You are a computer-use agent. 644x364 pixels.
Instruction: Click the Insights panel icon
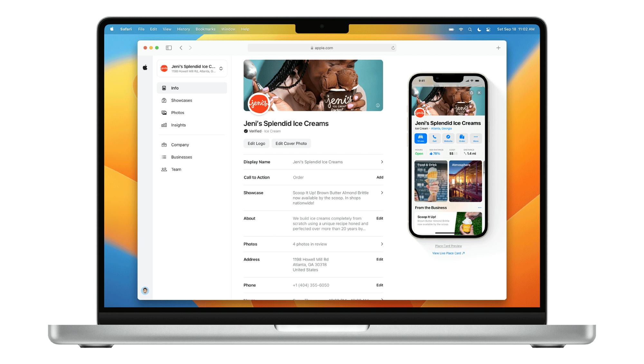click(x=165, y=125)
